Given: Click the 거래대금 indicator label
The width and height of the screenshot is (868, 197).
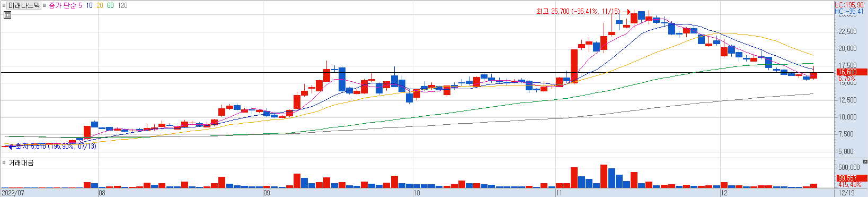Looking at the screenshot, I should (x=21, y=162).
